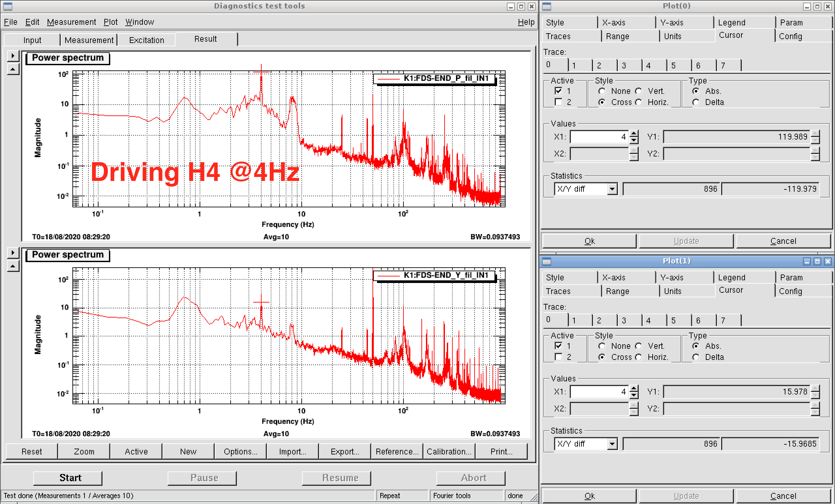This screenshot has height=504, width=835.
Task: Click the up-arrow button beside the top Power spectrum plot
Action: (x=13, y=69)
